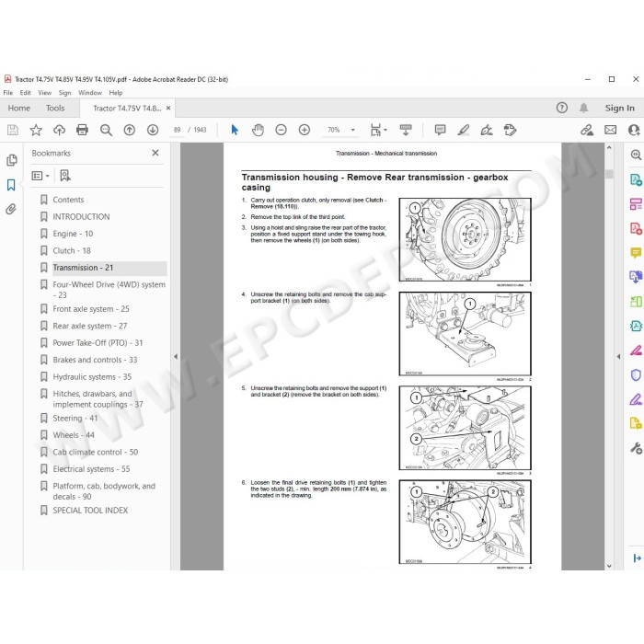Screen dimensions: 644x644
Task: Collapse the left navigation pane arrow
Action: coord(176,357)
